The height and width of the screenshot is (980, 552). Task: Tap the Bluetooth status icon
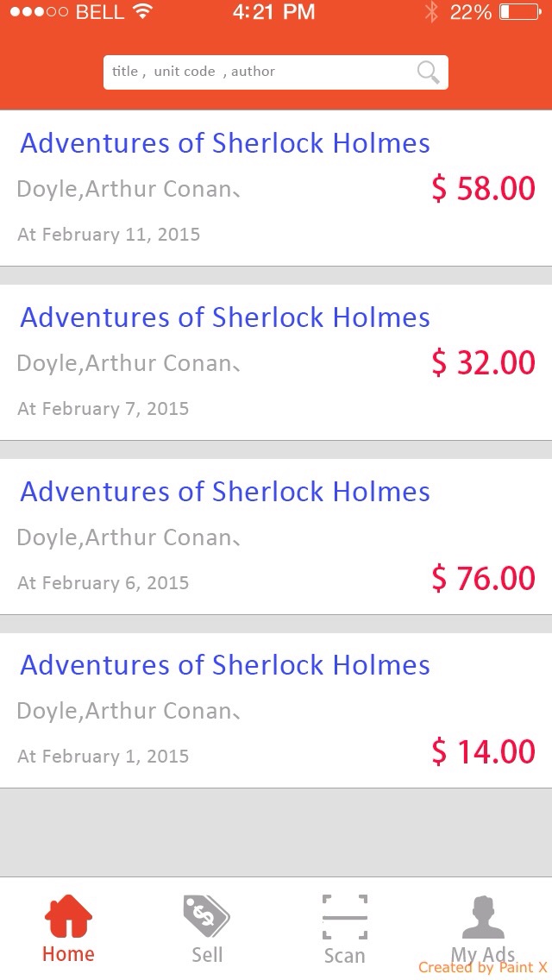coord(431,12)
